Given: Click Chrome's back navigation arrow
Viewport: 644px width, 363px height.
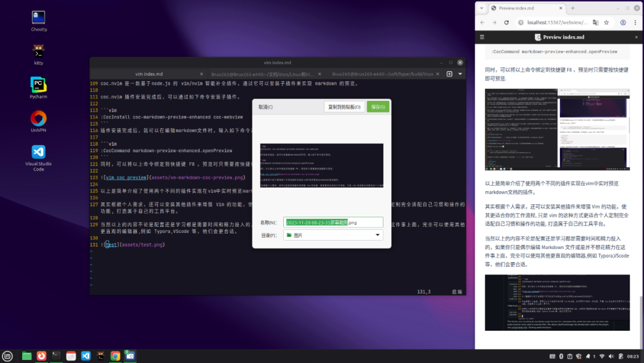Looking at the screenshot, I should [x=482, y=23].
